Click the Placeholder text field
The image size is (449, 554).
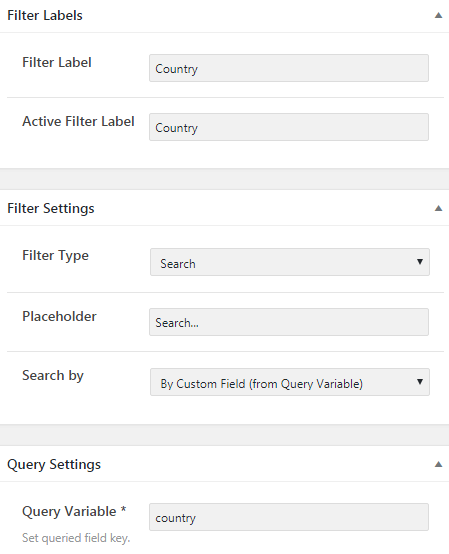[x=289, y=322]
